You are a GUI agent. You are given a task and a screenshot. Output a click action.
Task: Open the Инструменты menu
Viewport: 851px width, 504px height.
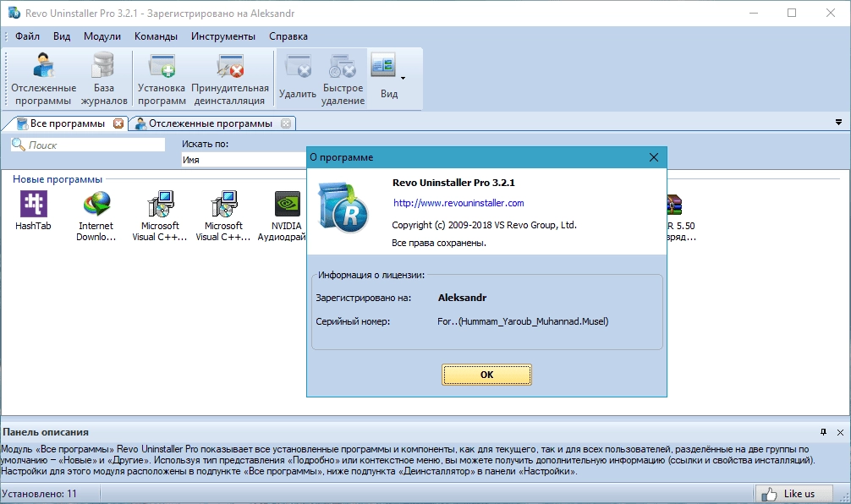(x=223, y=36)
